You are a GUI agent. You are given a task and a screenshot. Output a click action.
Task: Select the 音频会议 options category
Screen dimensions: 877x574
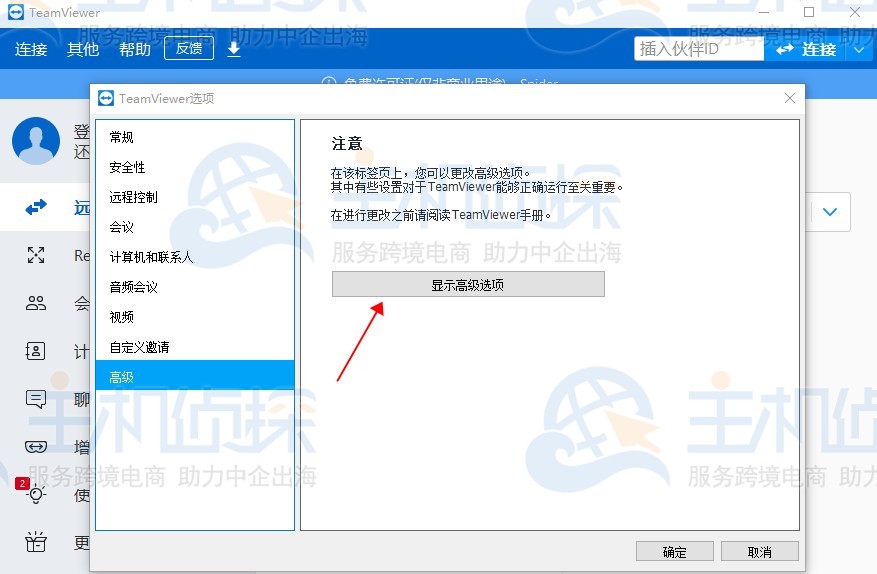[x=195, y=287]
